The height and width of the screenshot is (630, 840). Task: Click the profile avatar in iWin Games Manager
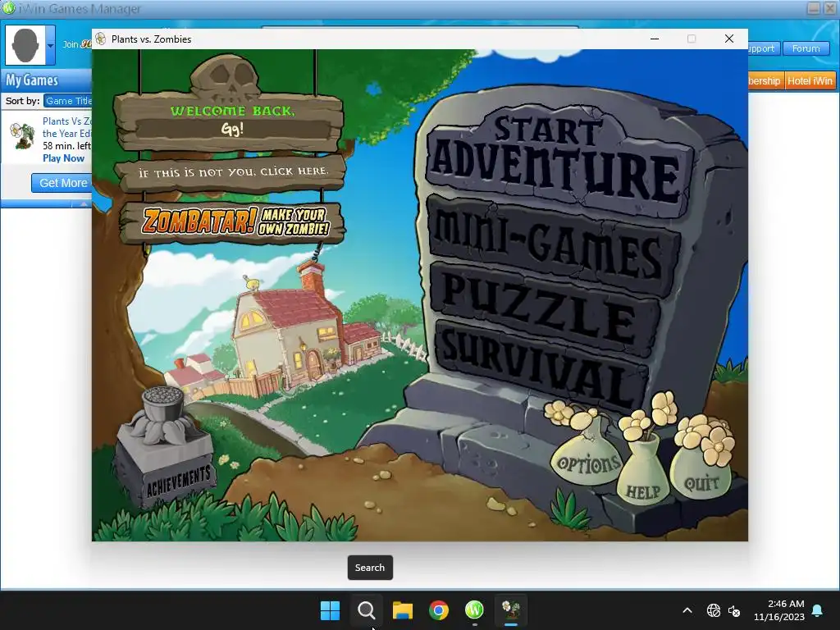pos(25,45)
